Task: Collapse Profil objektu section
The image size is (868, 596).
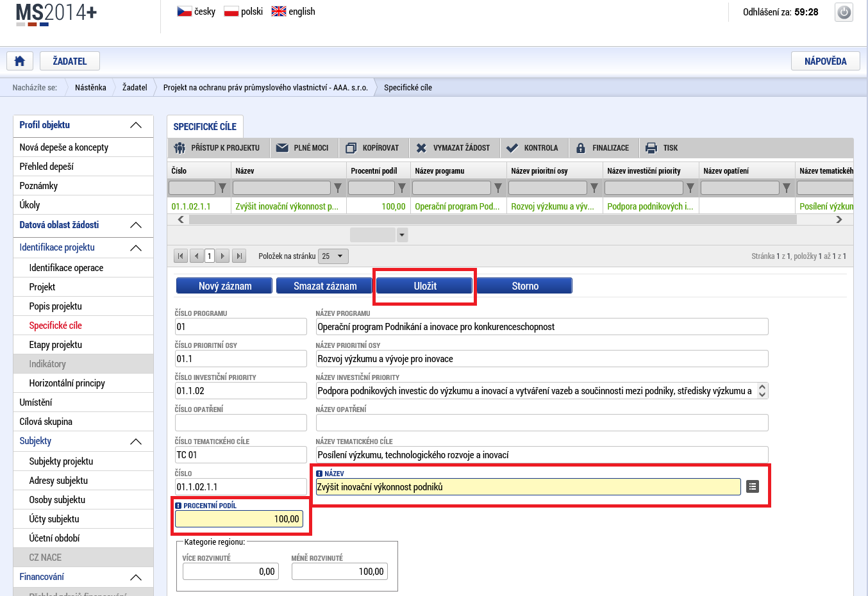Action: pyautogui.click(x=136, y=125)
